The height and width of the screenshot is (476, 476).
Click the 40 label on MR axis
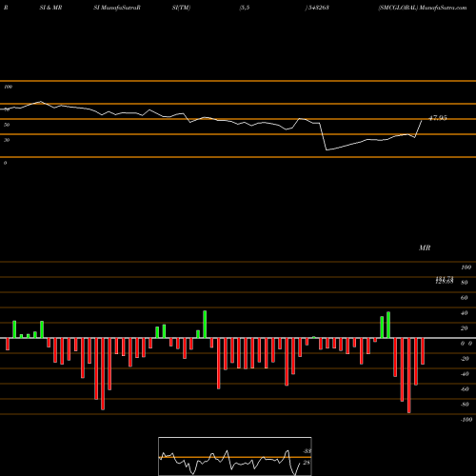coord(465,313)
